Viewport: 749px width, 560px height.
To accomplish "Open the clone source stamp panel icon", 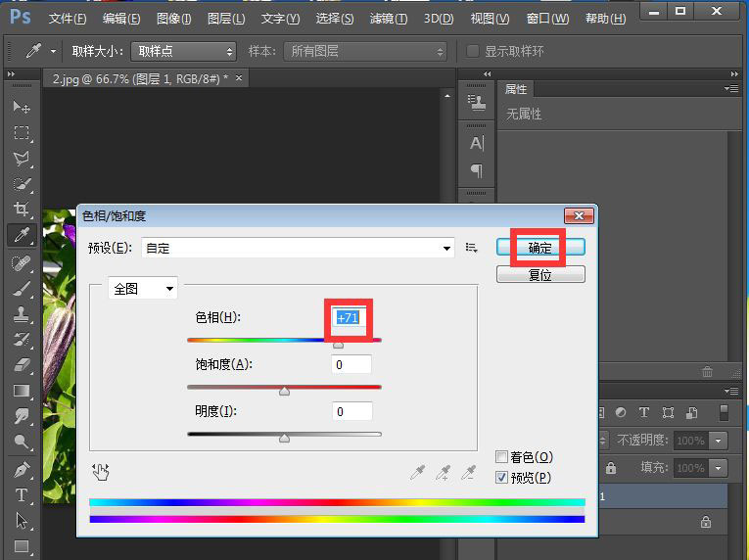I will coord(477,102).
